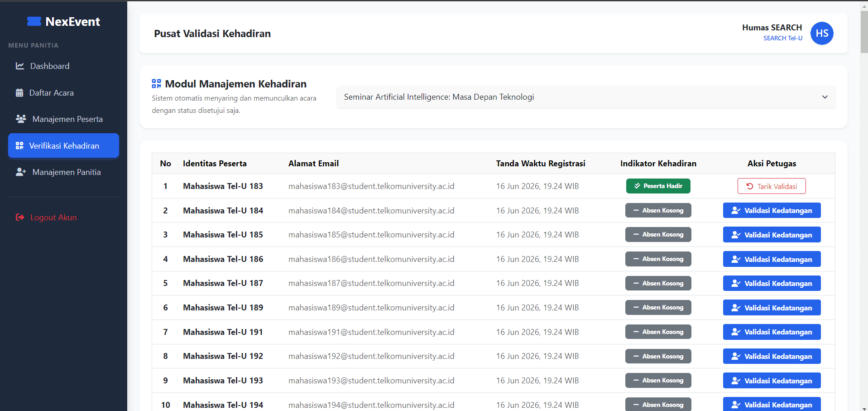
Task: Click Logout Akun
Action: (63, 217)
